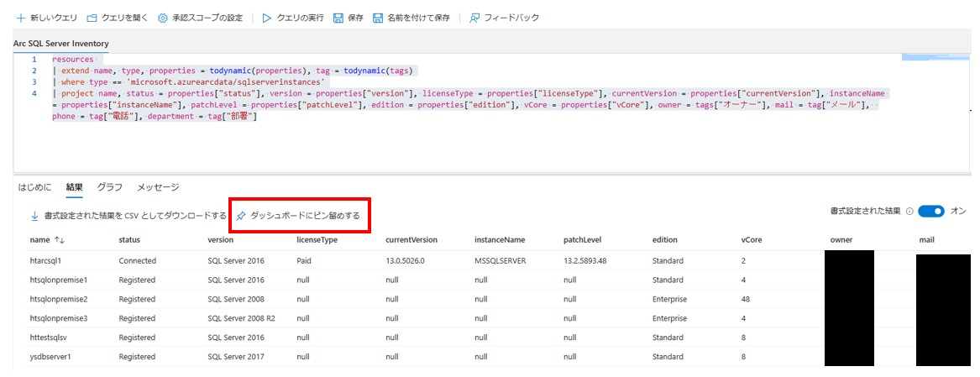Select the httestsqlsv row name
980x377 pixels.
pyautogui.click(x=50, y=338)
